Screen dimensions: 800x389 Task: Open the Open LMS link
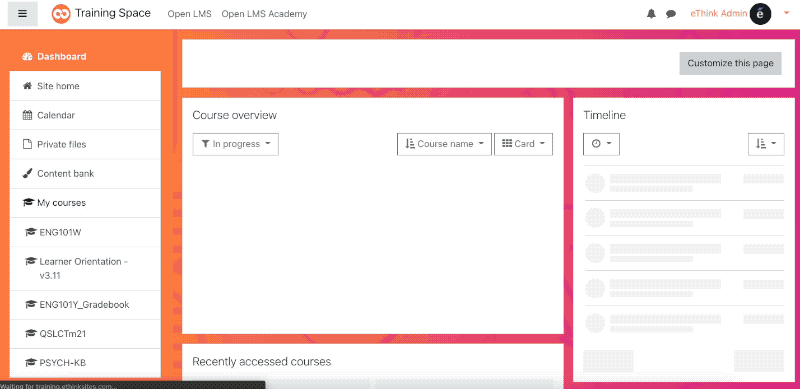[189, 14]
